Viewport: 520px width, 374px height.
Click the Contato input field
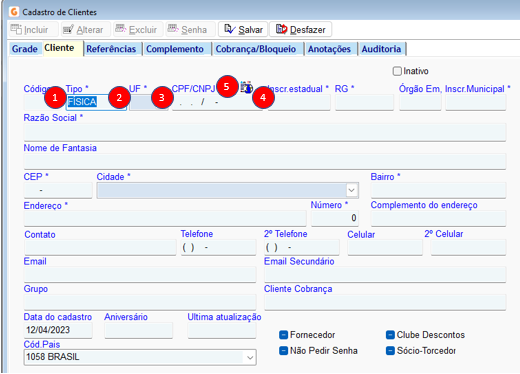(x=100, y=248)
